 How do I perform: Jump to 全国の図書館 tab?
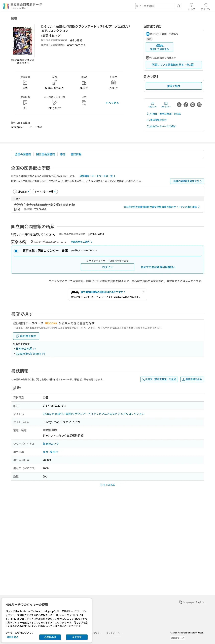(x=23, y=154)
